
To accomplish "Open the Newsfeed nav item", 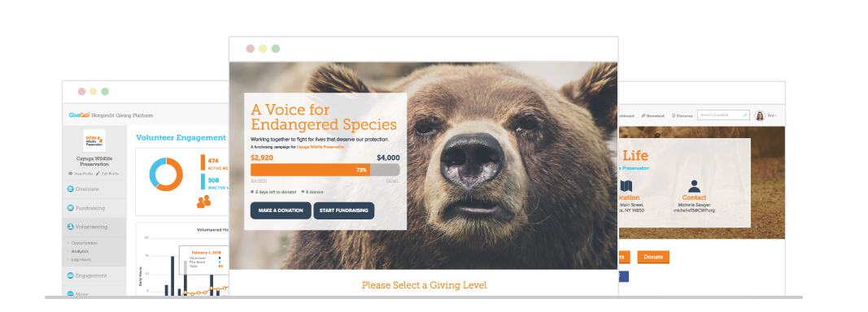I will click(653, 115).
